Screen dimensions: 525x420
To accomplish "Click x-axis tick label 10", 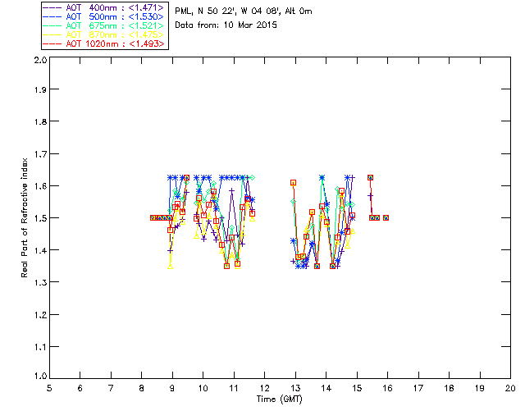I will [203, 388].
